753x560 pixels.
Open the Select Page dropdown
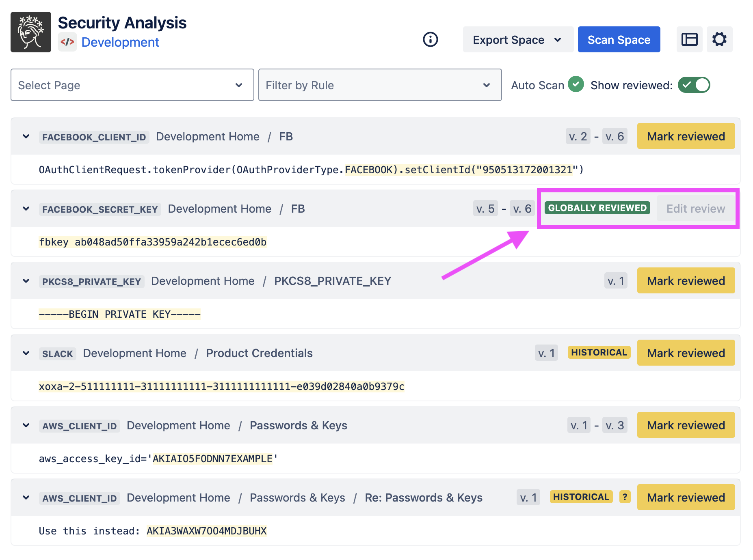click(132, 85)
